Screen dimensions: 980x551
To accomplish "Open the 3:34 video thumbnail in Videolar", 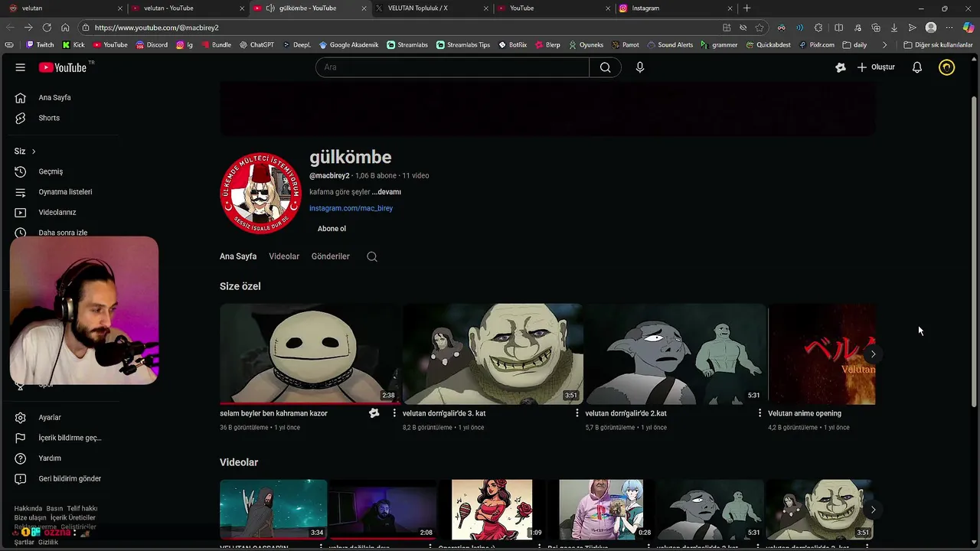I will [273, 510].
